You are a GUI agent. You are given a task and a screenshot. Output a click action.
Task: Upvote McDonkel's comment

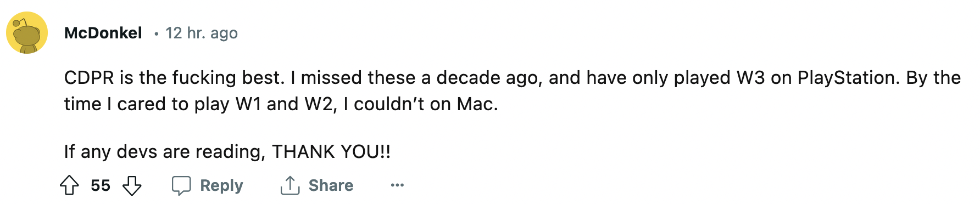(x=69, y=185)
